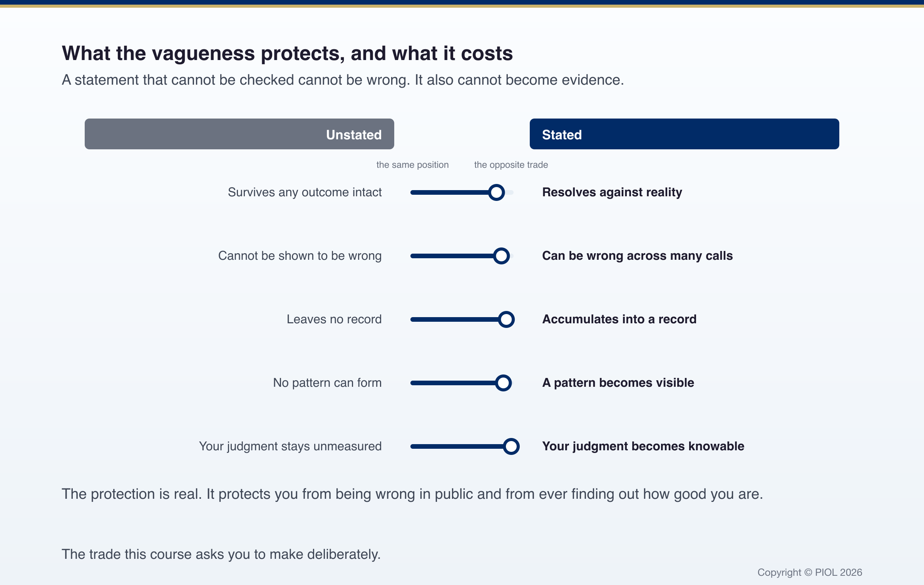The width and height of the screenshot is (924, 585).
Task: Click the 'No pattern can form' label
Action: click(x=327, y=383)
